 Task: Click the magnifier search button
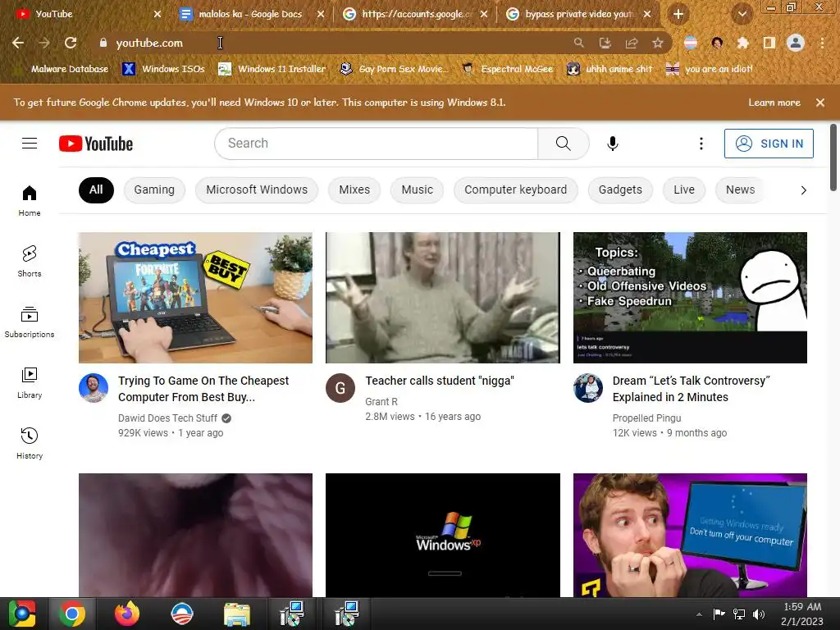click(563, 144)
